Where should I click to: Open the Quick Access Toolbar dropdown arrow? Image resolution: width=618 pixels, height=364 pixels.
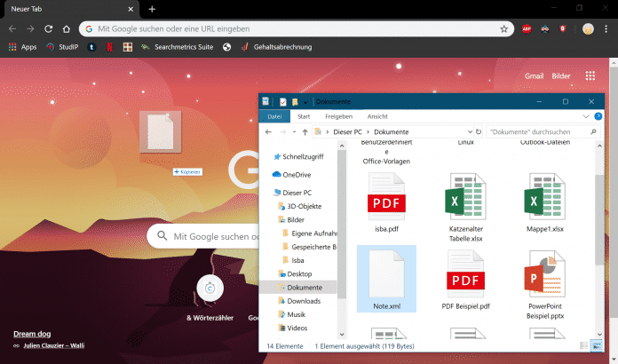coord(305,102)
